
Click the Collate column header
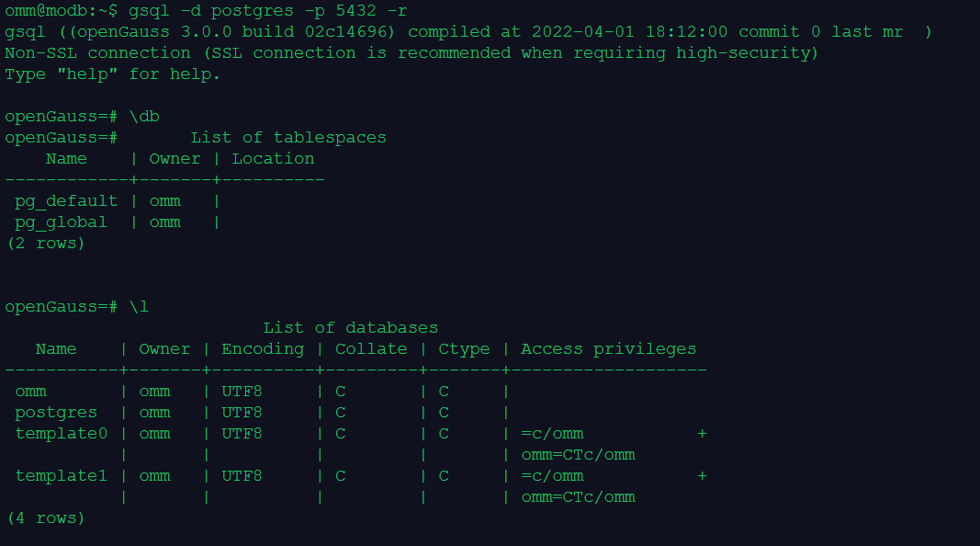point(370,348)
